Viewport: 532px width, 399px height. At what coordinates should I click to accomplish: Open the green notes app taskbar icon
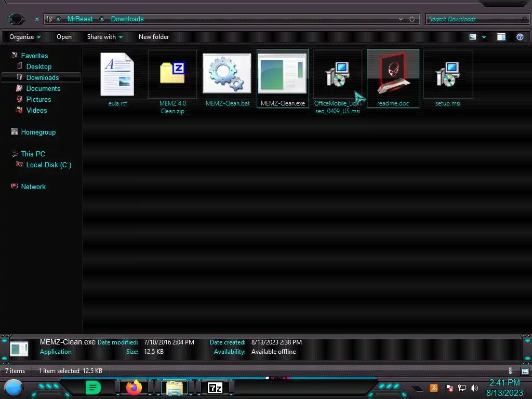click(94, 388)
